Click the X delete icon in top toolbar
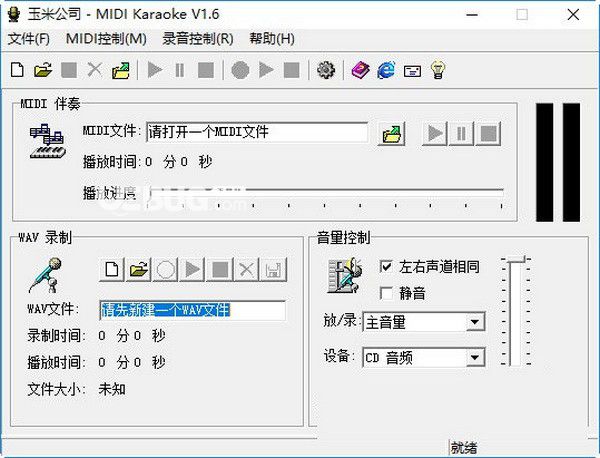This screenshot has width=600, height=458. pos(95,70)
